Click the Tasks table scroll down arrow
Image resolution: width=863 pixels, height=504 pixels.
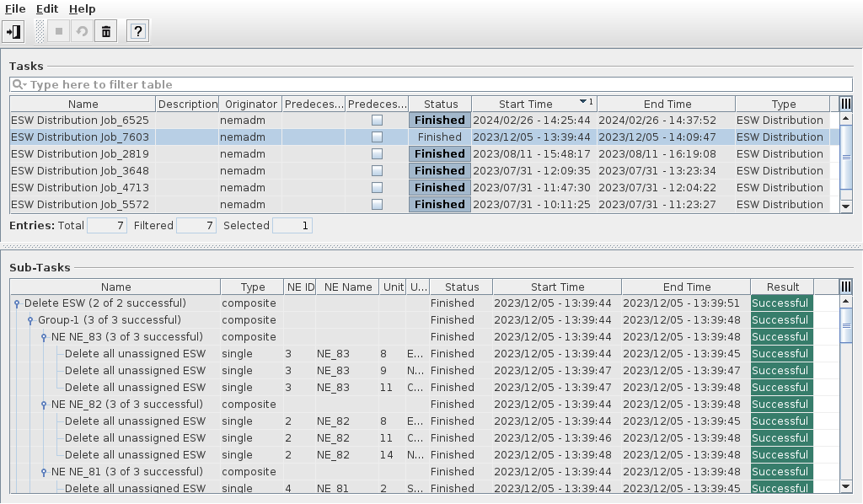[x=846, y=206]
